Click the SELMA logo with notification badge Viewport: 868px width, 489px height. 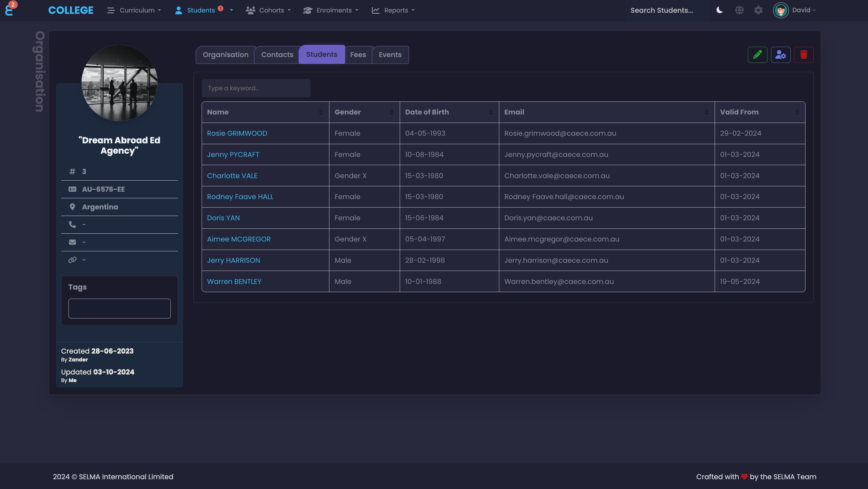pyautogui.click(x=10, y=10)
